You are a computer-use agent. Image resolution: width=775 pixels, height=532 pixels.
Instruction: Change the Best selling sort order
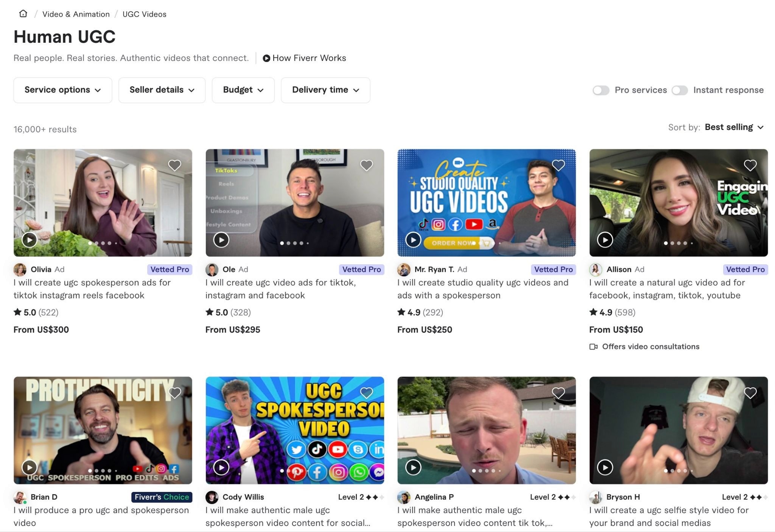click(734, 127)
